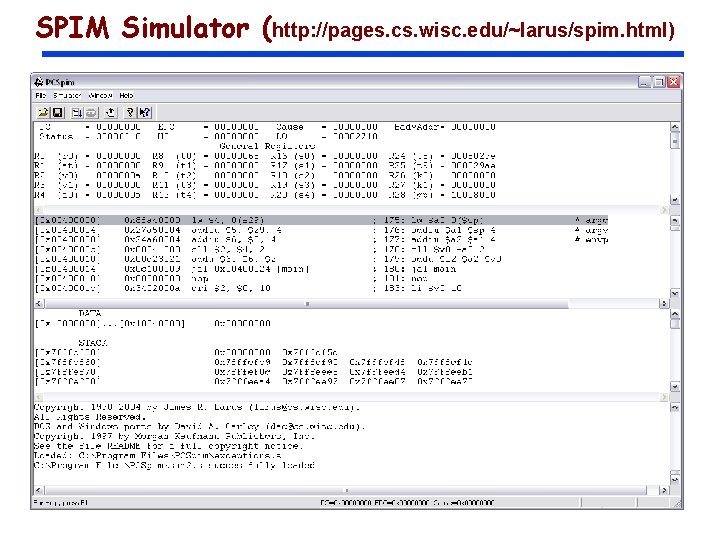Click the registers pane vertical scroll thumb

(675, 140)
